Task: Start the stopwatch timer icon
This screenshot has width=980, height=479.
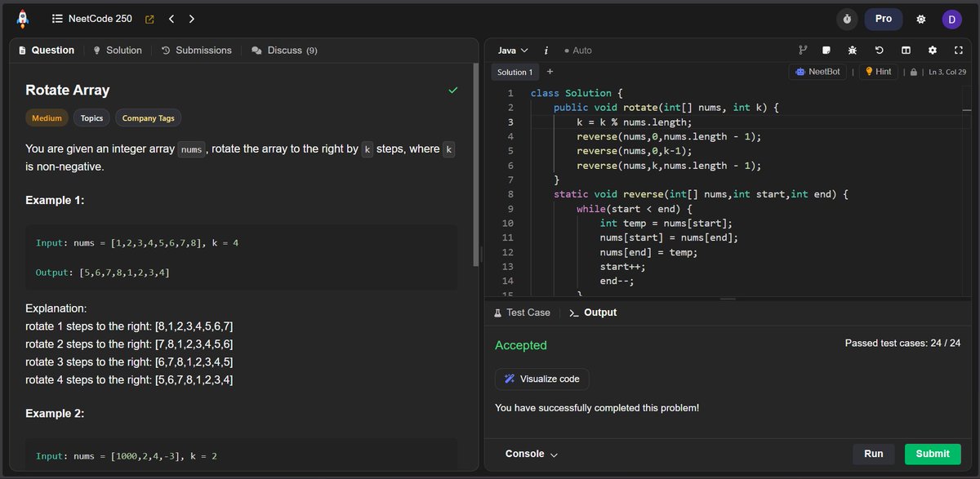Action: [847, 19]
